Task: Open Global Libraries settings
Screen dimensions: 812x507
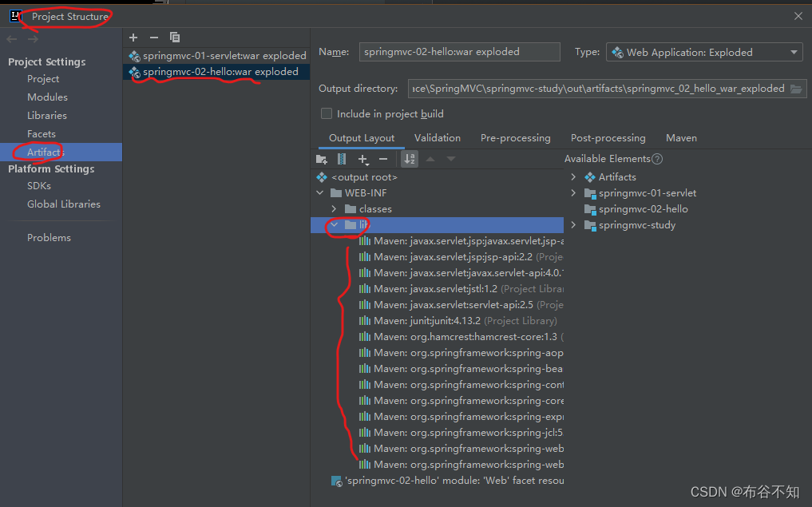Action: [x=64, y=204]
